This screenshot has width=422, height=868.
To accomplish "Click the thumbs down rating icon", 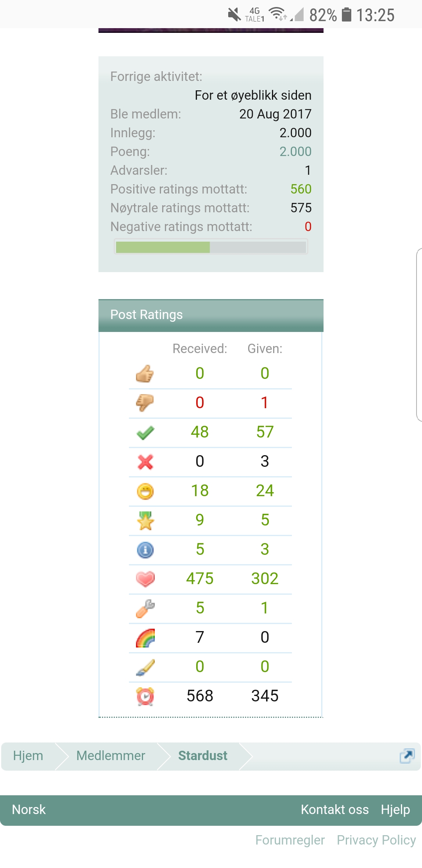I will [145, 403].
